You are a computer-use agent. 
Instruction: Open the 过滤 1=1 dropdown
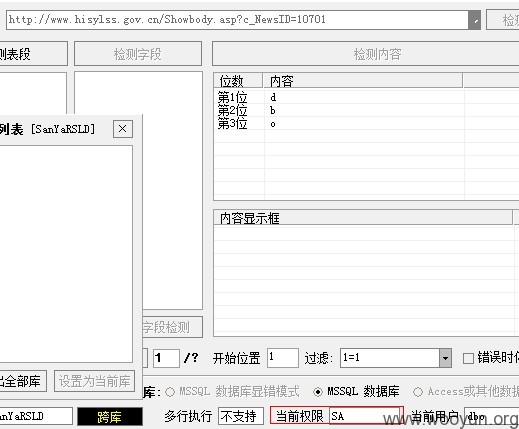click(x=445, y=358)
